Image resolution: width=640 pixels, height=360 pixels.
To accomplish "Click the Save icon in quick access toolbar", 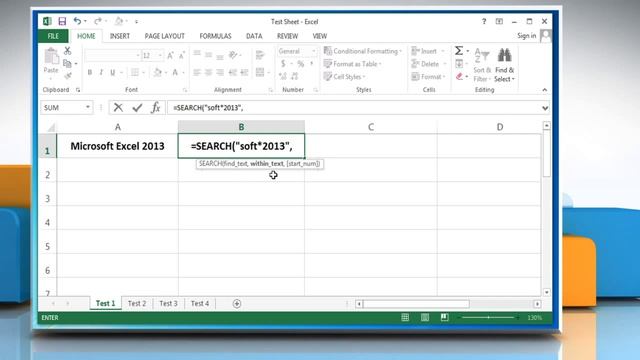I will [62, 21].
